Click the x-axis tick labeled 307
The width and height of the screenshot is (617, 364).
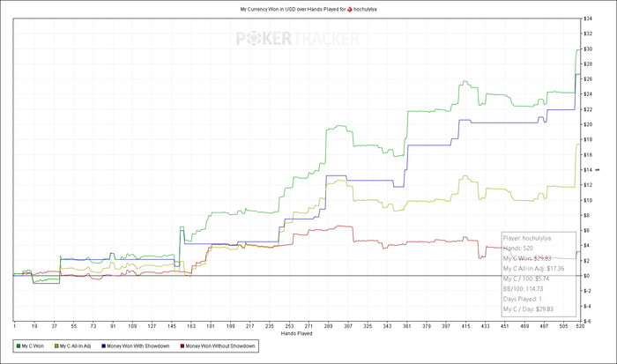pyautogui.click(x=348, y=326)
